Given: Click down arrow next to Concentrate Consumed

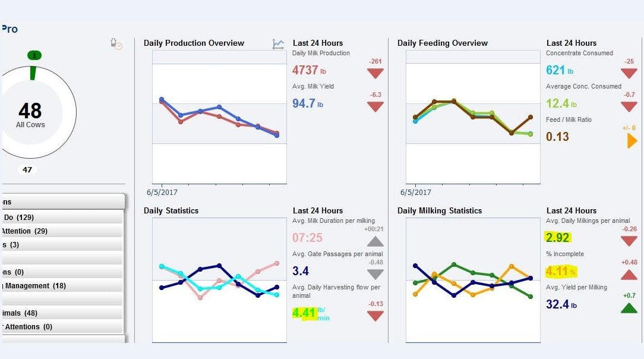Looking at the screenshot, I should (629, 73).
